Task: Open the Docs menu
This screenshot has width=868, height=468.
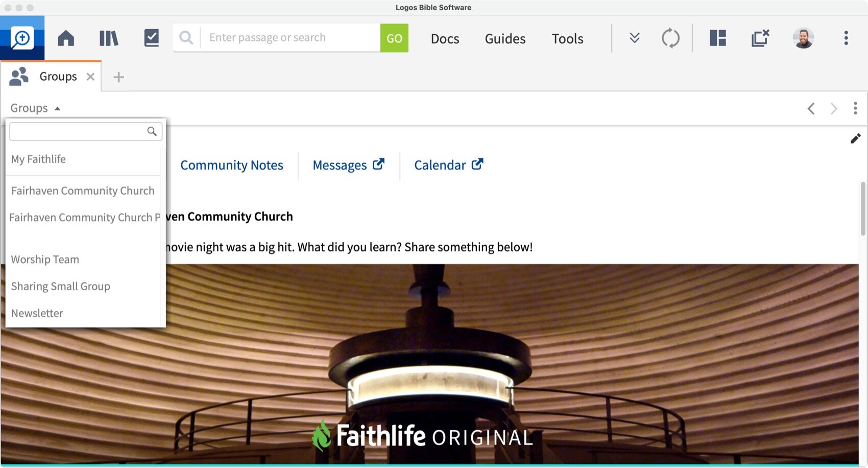Action: click(445, 39)
